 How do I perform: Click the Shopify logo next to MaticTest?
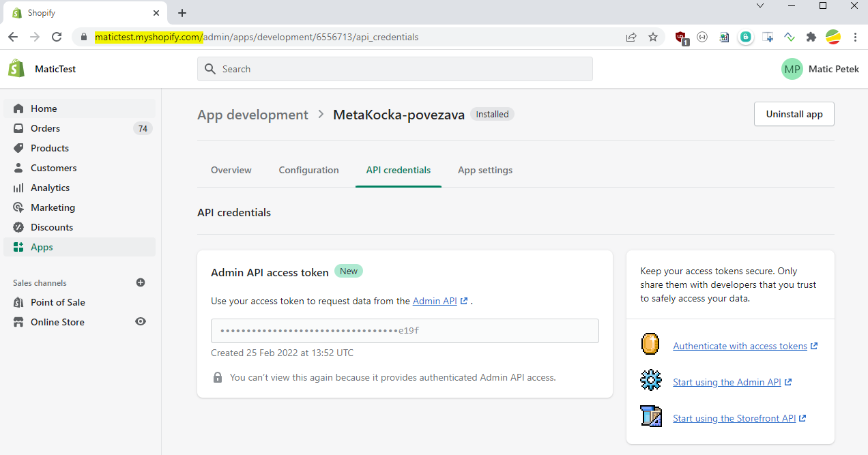tap(16, 69)
